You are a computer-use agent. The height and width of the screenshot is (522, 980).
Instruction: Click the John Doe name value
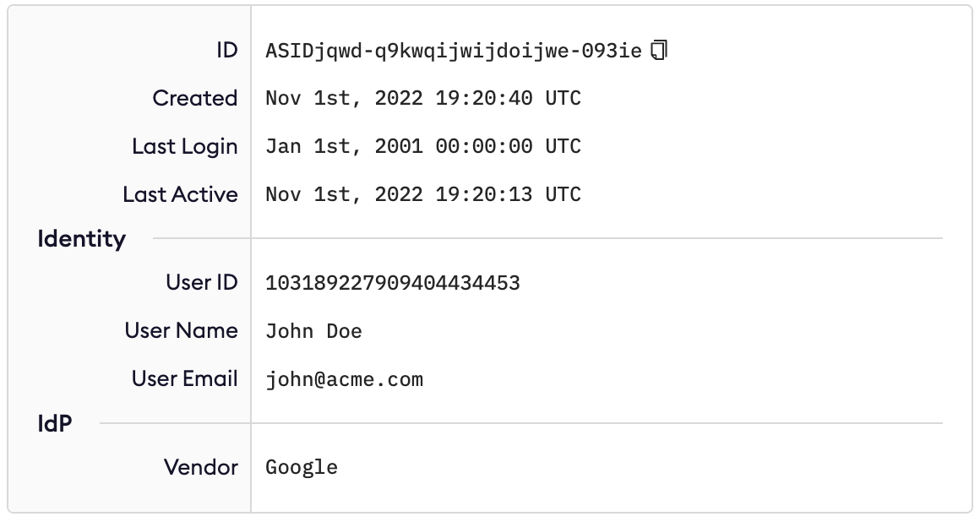(313, 331)
